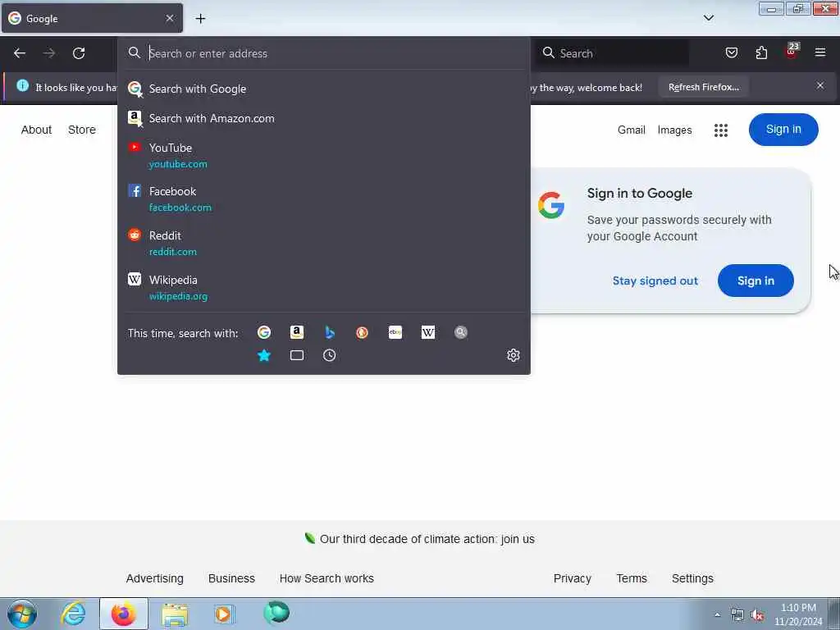Viewport: 840px width, 630px height.
Task: Open the Firefox hamburger menu
Action: (x=820, y=52)
